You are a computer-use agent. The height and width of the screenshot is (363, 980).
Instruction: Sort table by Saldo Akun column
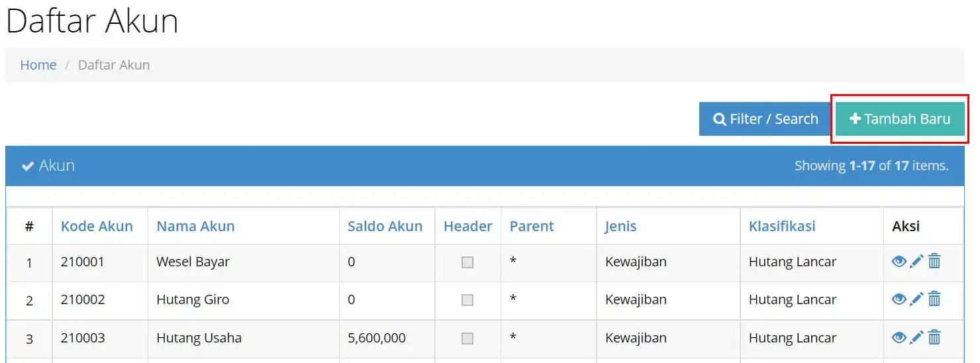(x=385, y=226)
